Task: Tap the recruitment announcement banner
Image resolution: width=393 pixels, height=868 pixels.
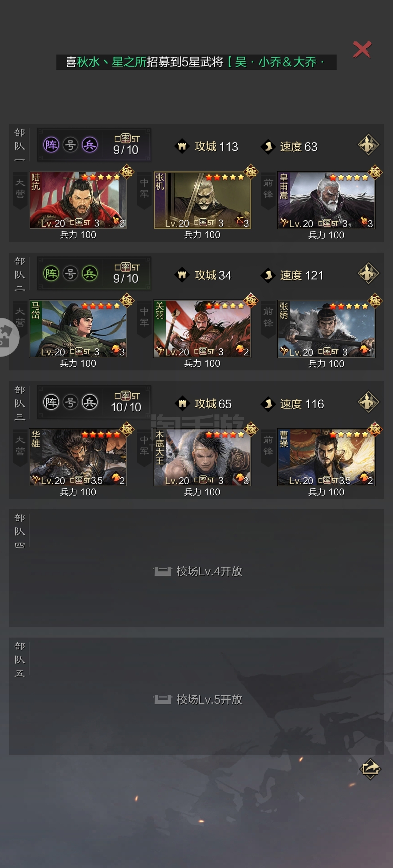Action: pyautogui.click(x=196, y=62)
